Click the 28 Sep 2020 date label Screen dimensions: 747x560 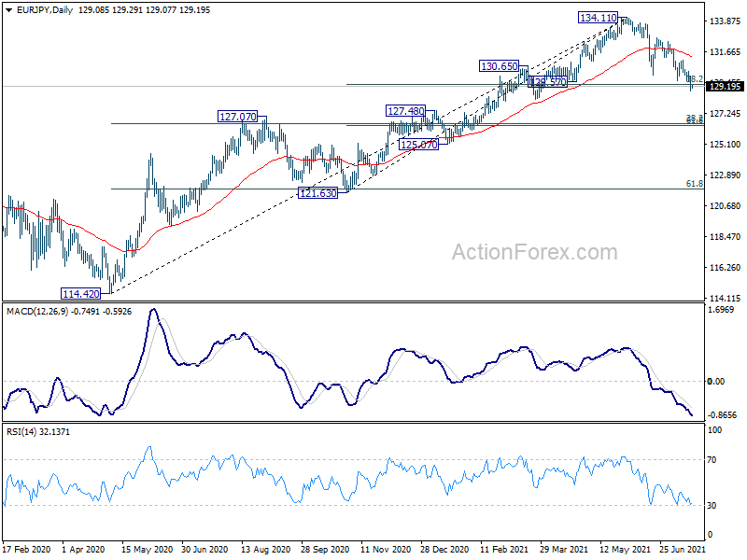point(325,549)
